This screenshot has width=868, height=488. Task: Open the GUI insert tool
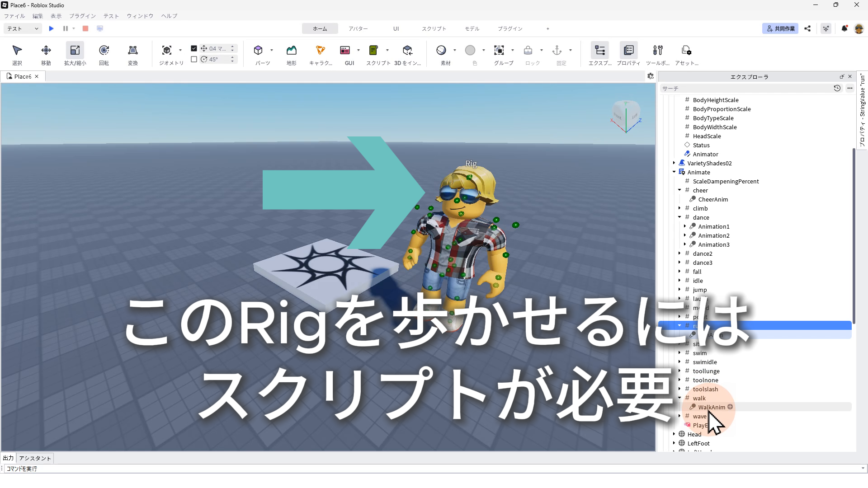point(345,51)
